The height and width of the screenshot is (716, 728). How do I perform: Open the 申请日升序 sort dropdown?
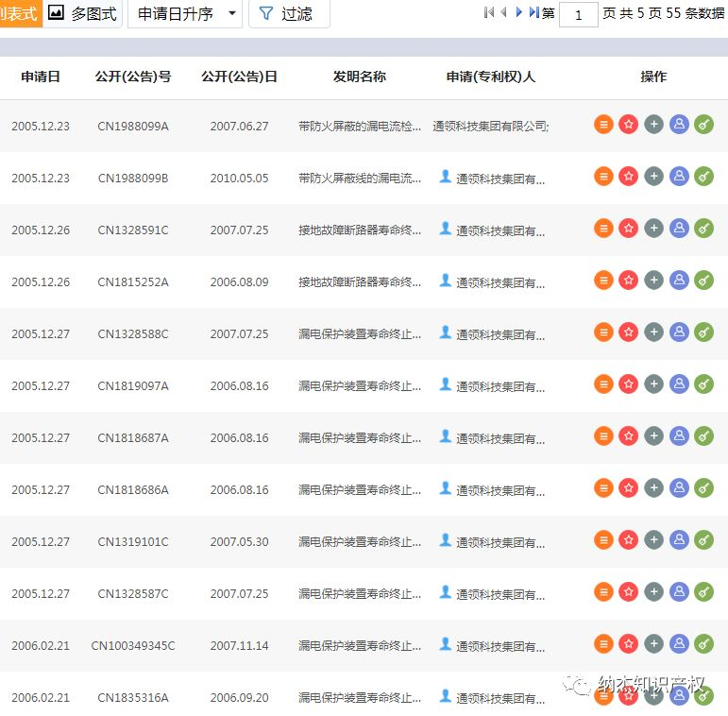[x=185, y=13]
